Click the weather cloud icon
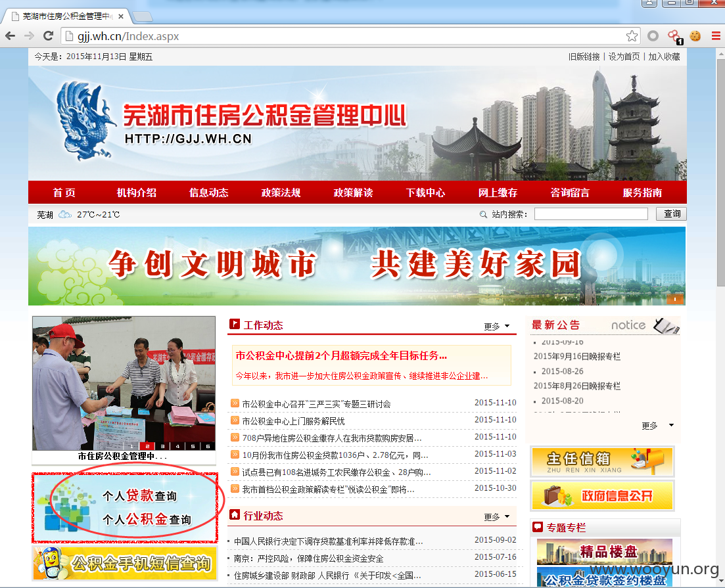Image resolution: width=725 pixels, height=588 pixels. point(64,214)
